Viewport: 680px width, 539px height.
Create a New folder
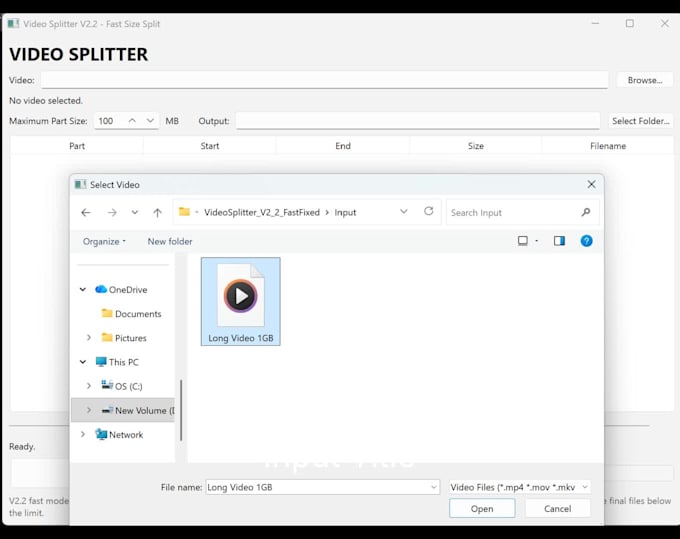[170, 242]
